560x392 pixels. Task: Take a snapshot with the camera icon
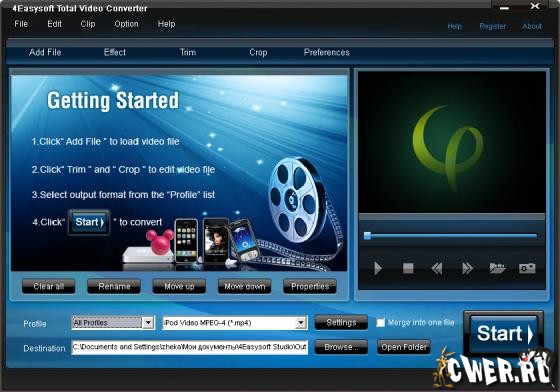(x=527, y=268)
